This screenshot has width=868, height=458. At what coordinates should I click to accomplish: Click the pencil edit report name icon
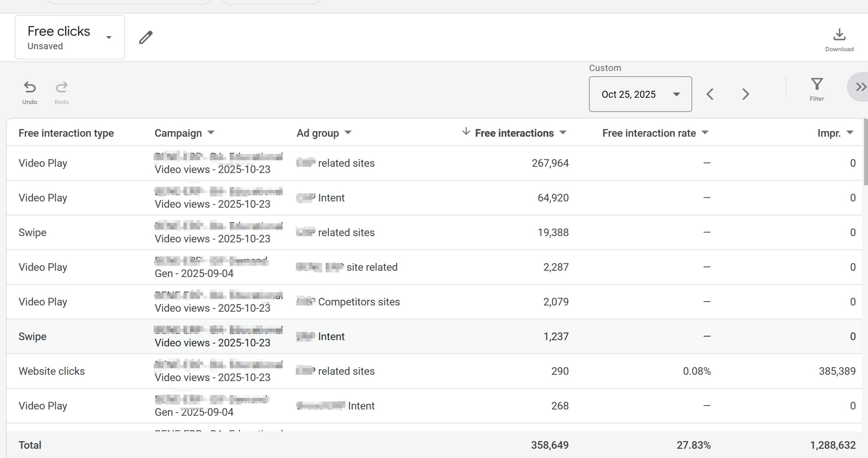(146, 37)
